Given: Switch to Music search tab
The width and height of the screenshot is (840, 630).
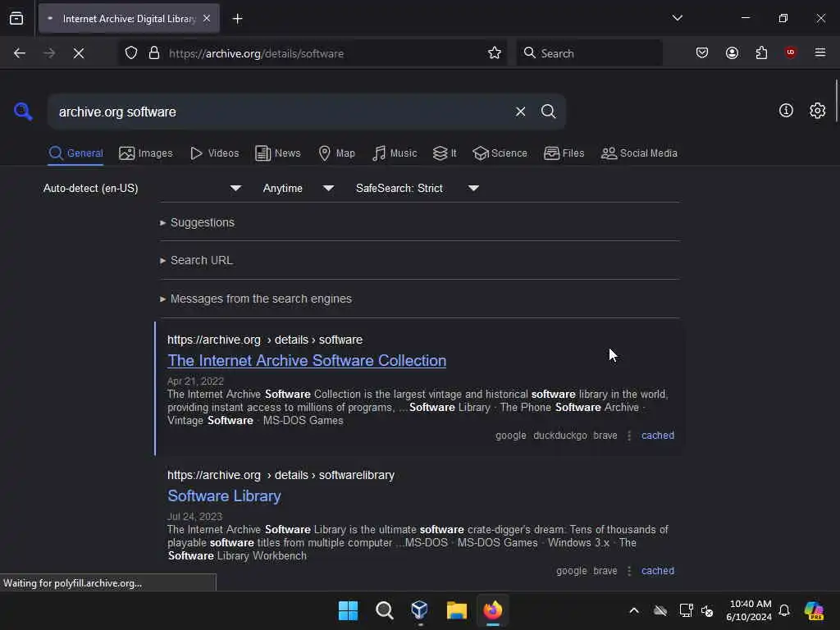Looking at the screenshot, I should coord(395,153).
